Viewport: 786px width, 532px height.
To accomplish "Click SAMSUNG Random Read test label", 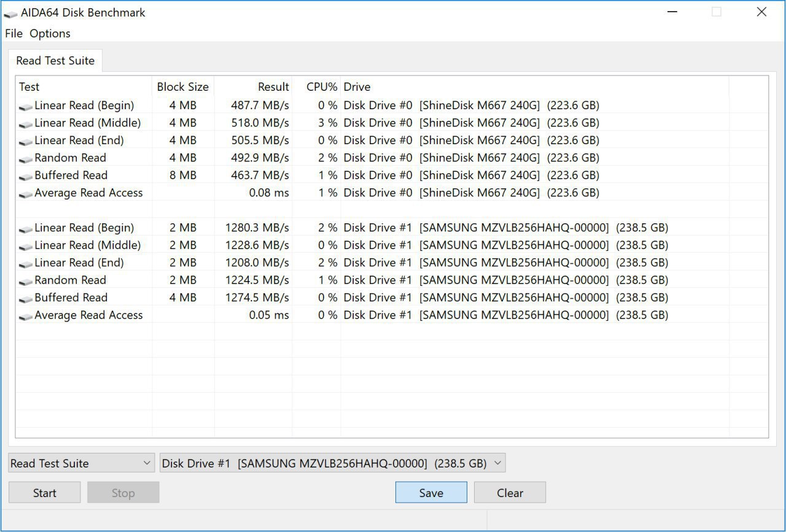I will (70, 280).
